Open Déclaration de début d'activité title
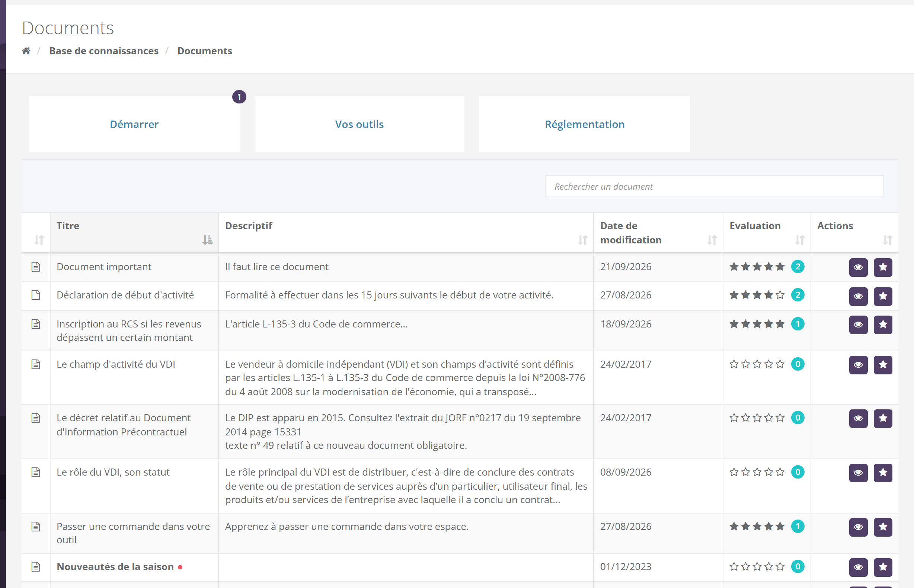Screen dimensions: 914x588 (x=125, y=295)
